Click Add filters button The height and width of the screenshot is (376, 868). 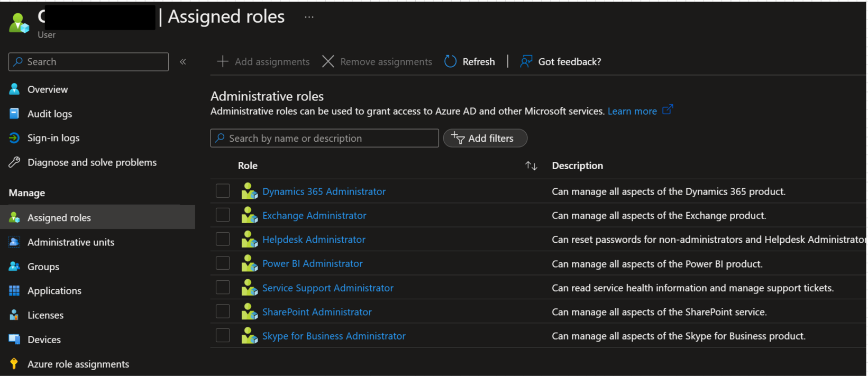click(485, 138)
